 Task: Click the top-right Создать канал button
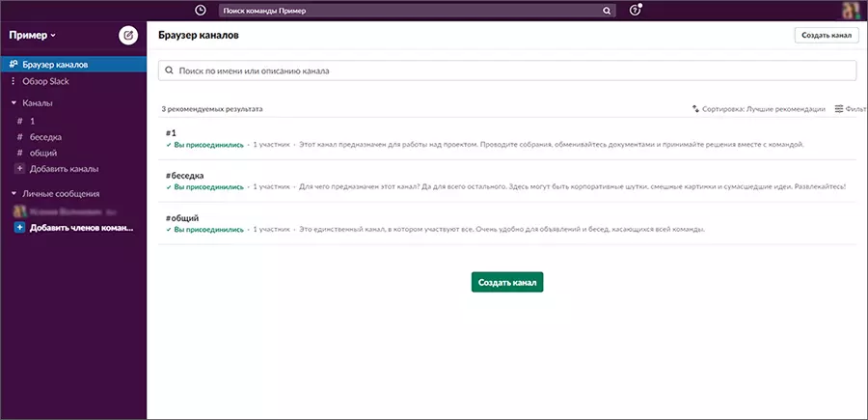[826, 36]
